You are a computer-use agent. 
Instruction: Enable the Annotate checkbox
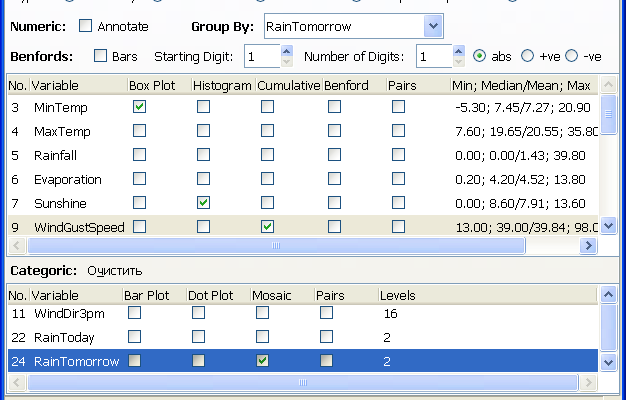[86, 25]
